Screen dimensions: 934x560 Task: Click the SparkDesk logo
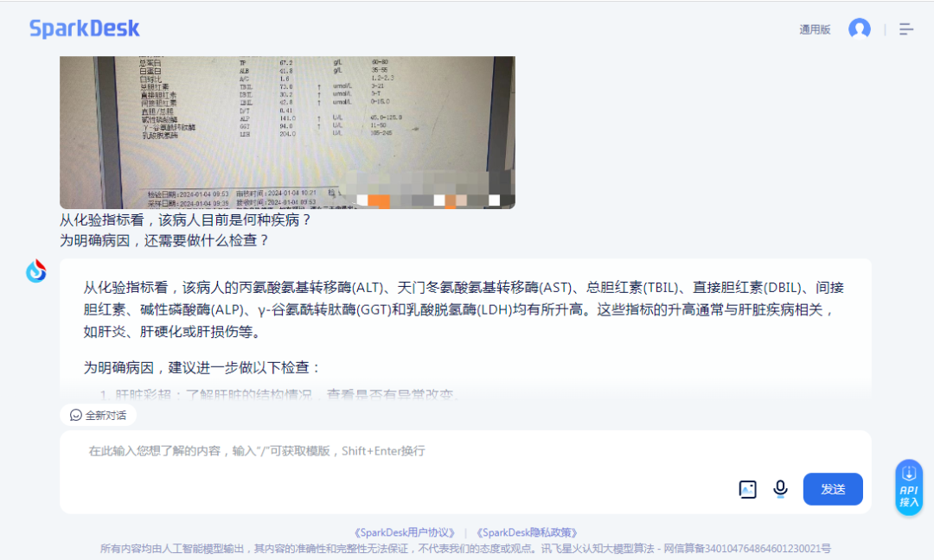(85, 28)
